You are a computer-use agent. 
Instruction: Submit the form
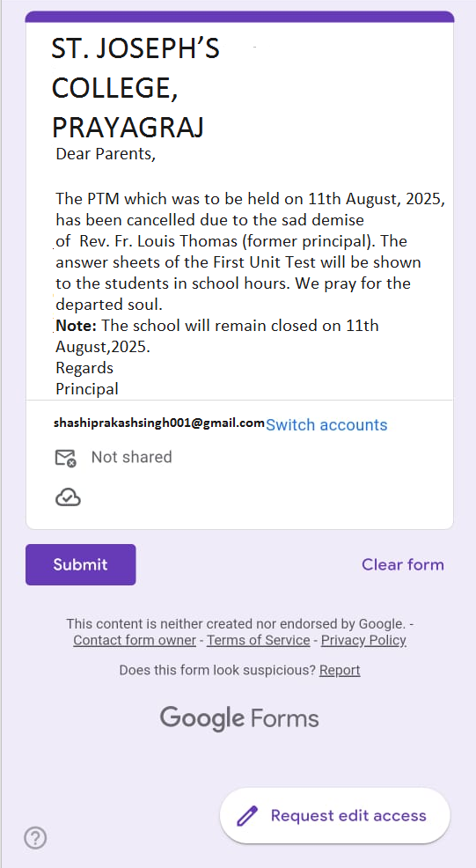tap(81, 564)
